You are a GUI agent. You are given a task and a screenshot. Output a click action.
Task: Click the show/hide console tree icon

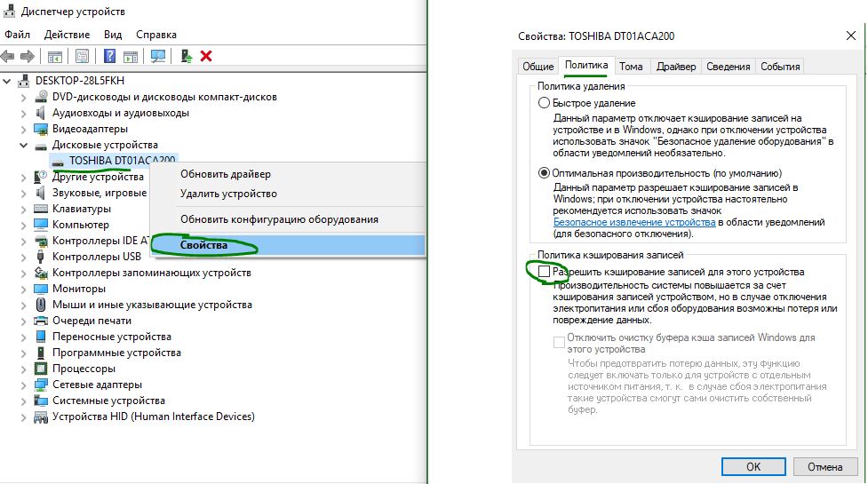tap(55, 56)
